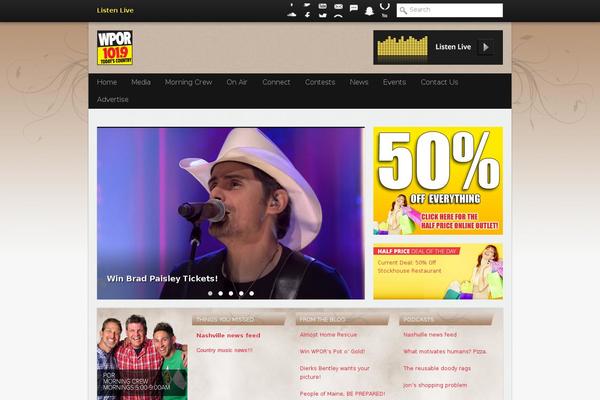Open the Morning Crew photo
The height and width of the screenshot is (400, 600).
point(142,354)
